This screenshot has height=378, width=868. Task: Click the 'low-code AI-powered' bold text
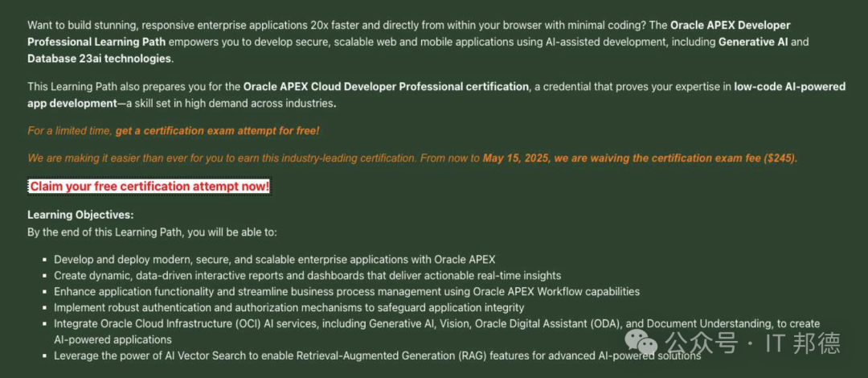[x=790, y=87]
